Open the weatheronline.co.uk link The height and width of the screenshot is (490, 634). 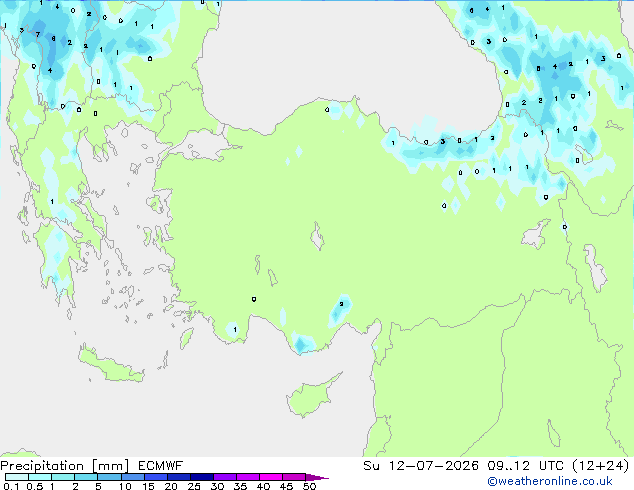550,481
